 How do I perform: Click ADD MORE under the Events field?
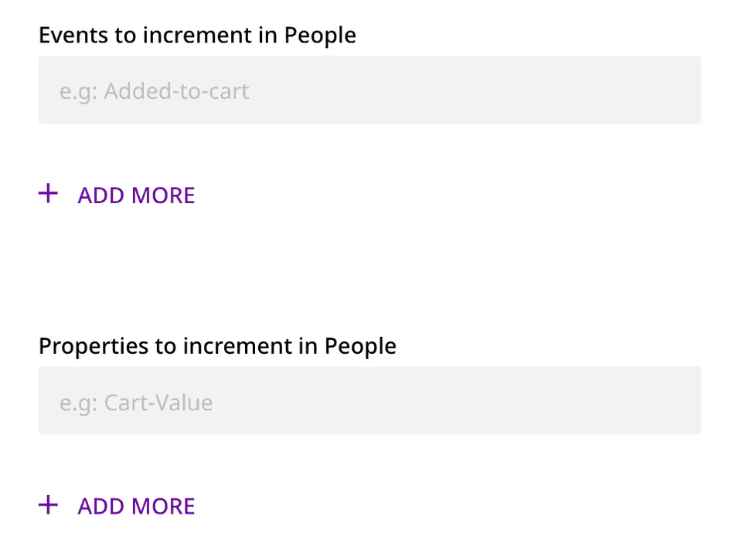pos(135,195)
